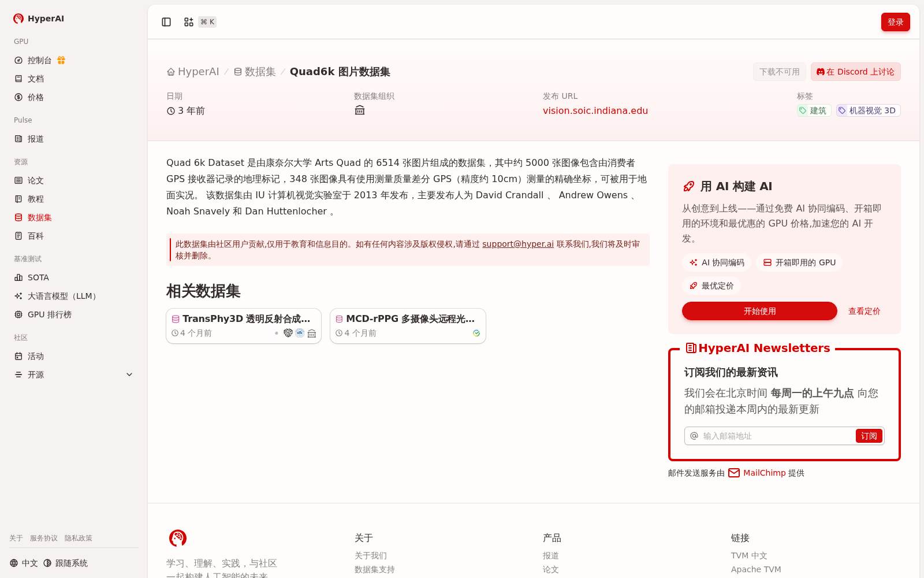
Task: Open TVM 中文 footer link
Action: point(749,555)
